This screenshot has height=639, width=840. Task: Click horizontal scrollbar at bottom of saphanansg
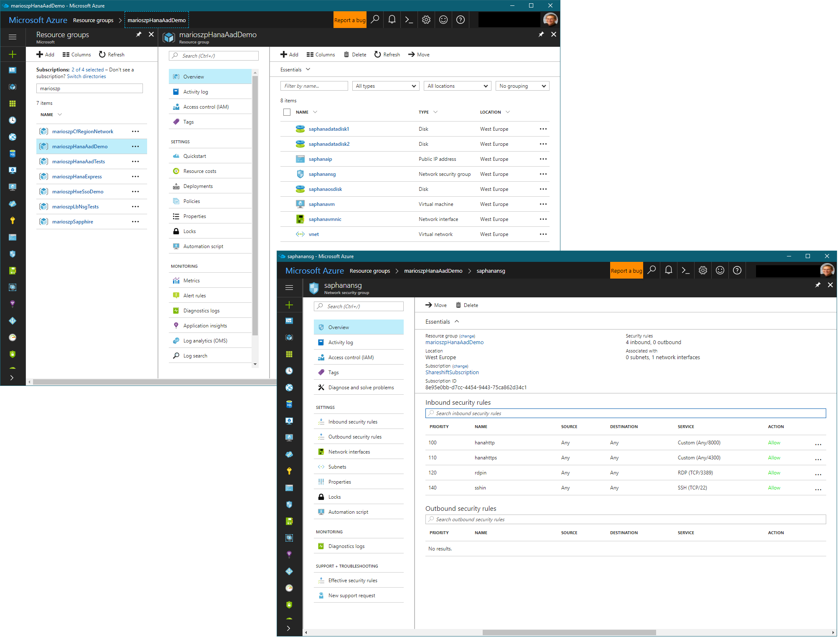click(x=568, y=632)
